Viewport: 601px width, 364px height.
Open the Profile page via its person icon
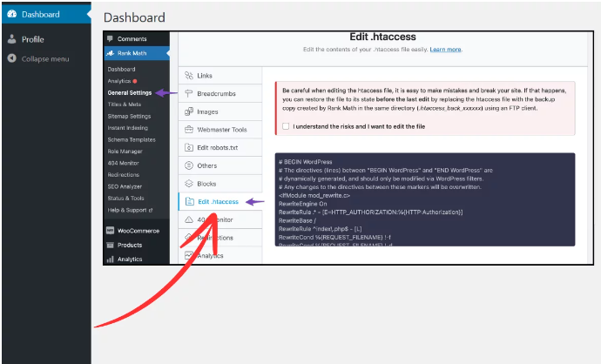click(12, 39)
